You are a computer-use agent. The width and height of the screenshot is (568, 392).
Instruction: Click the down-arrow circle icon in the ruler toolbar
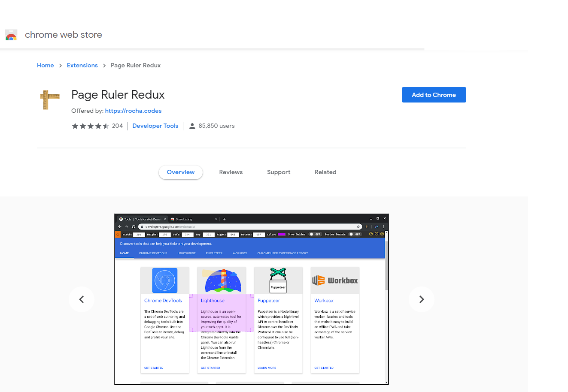pos(377,234)
